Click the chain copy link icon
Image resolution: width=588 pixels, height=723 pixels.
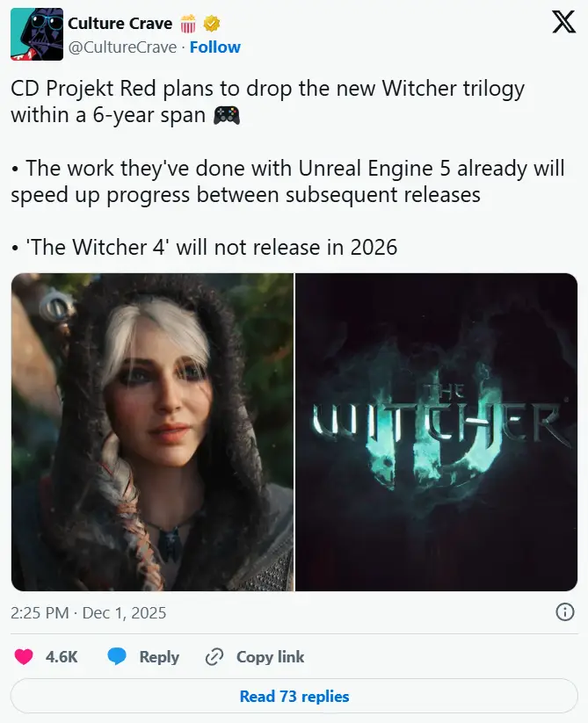pos(214,656)
